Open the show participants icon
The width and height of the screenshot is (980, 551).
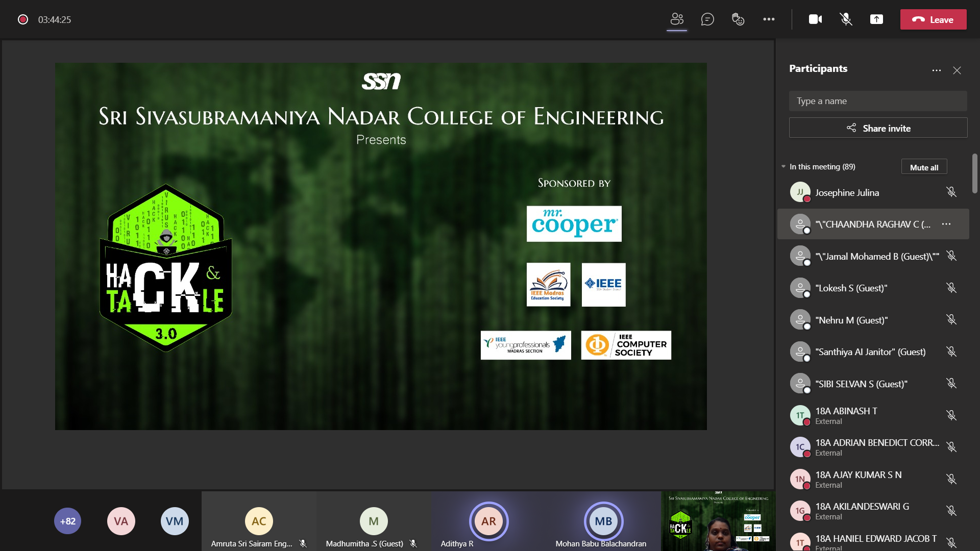(677, 19)
